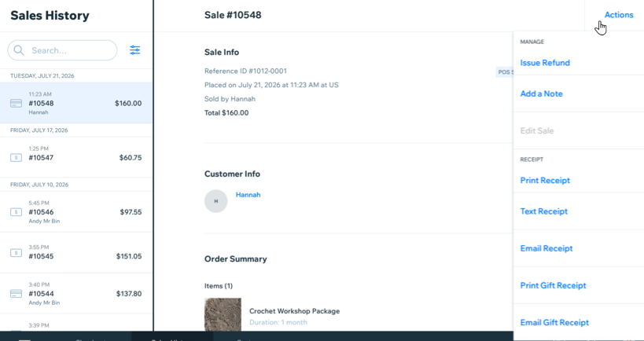Choose Add a Note option
644x341 pixels.
(541, 93)
